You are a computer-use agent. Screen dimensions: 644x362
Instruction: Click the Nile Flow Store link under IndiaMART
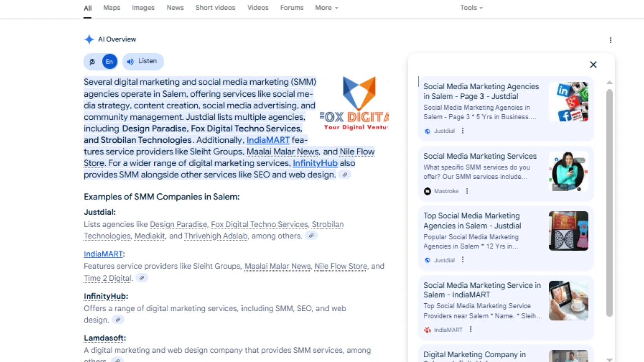341,266
